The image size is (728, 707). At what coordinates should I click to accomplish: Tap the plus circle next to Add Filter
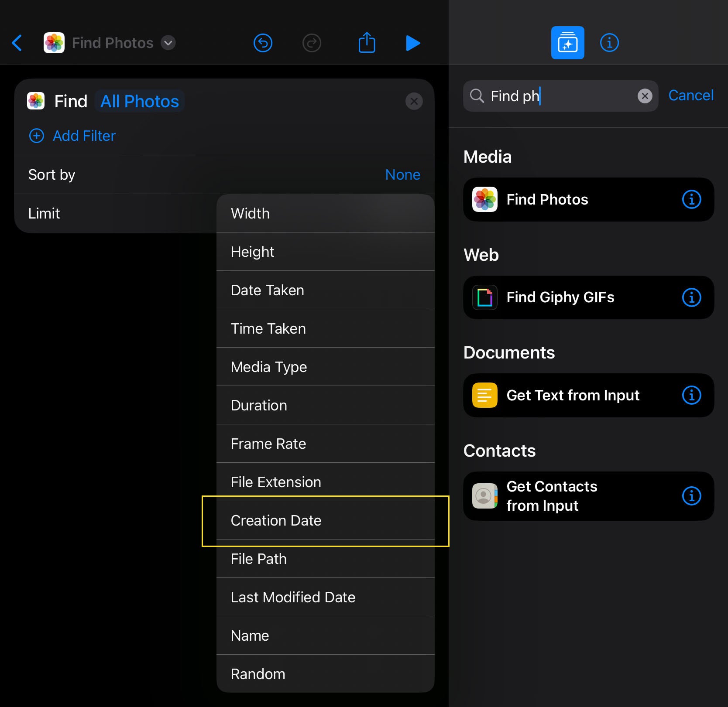[x=36, y=136]
